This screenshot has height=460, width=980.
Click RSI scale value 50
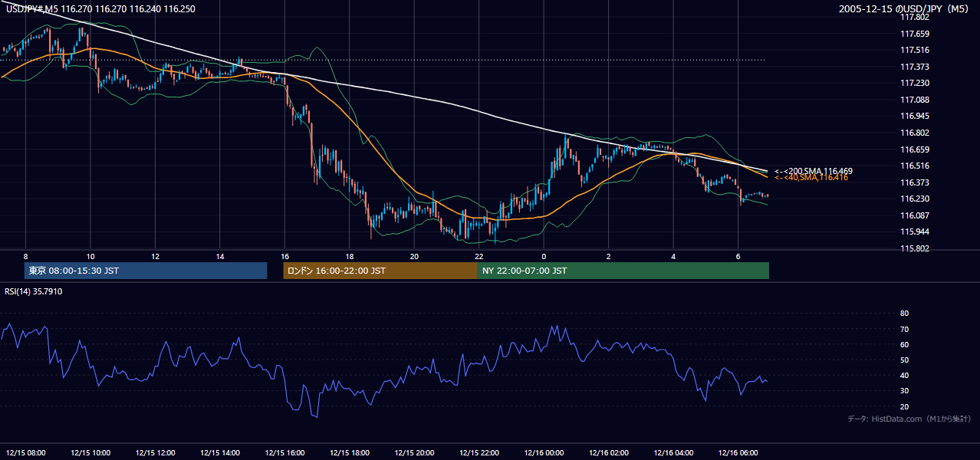point(904,360)
